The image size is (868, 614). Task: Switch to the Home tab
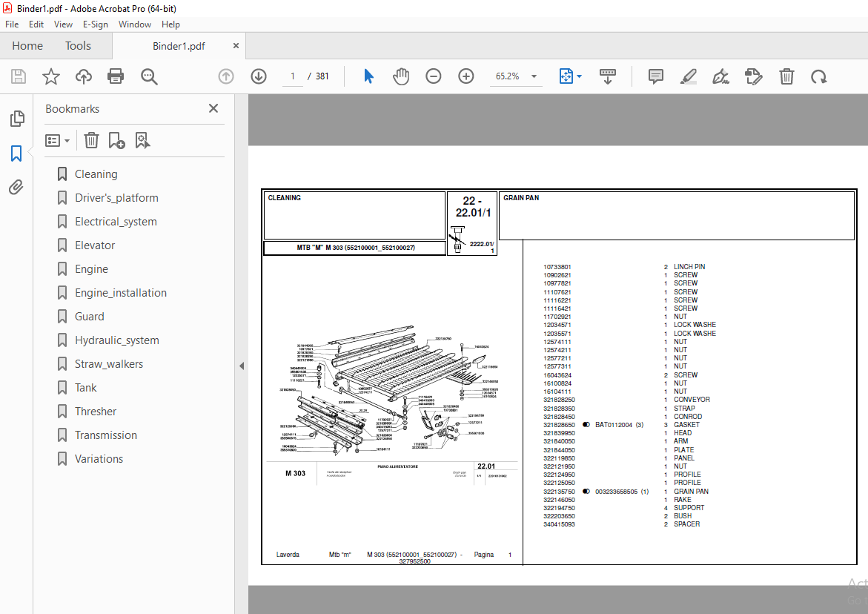click(27, 46)
